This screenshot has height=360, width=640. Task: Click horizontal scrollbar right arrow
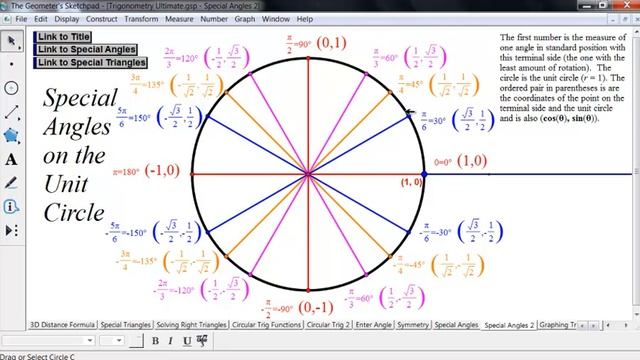(626, 325)
